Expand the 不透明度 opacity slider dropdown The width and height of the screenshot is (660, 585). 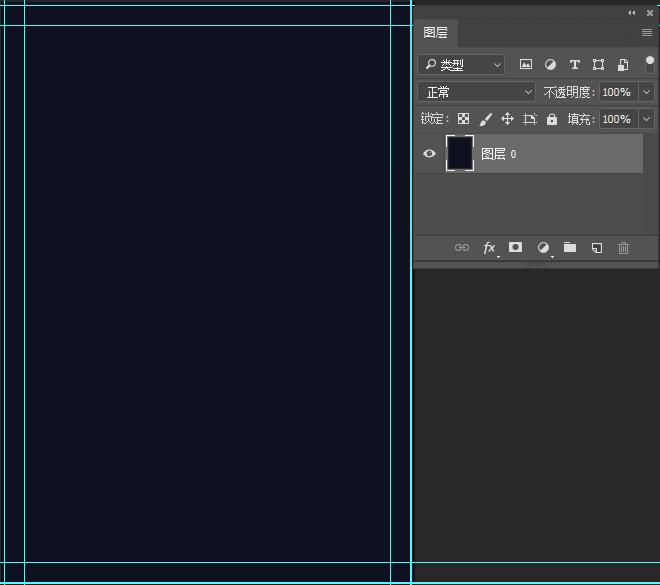[x=646, y=92]
